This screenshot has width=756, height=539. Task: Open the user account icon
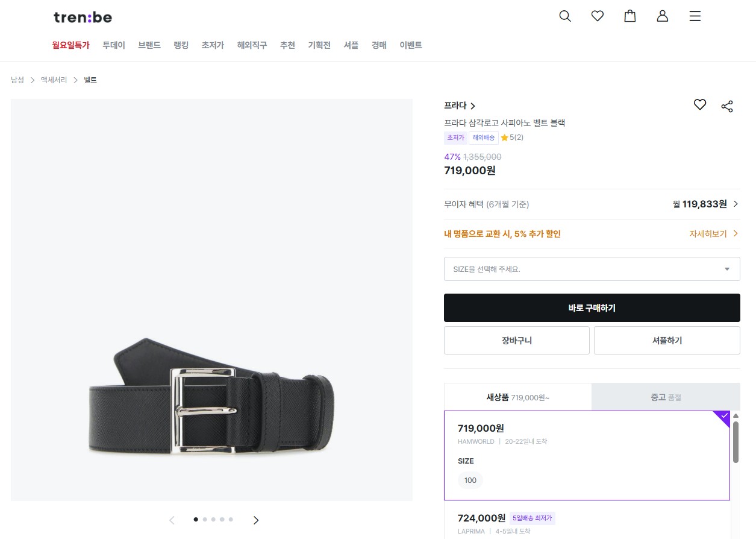click(663, 16)
